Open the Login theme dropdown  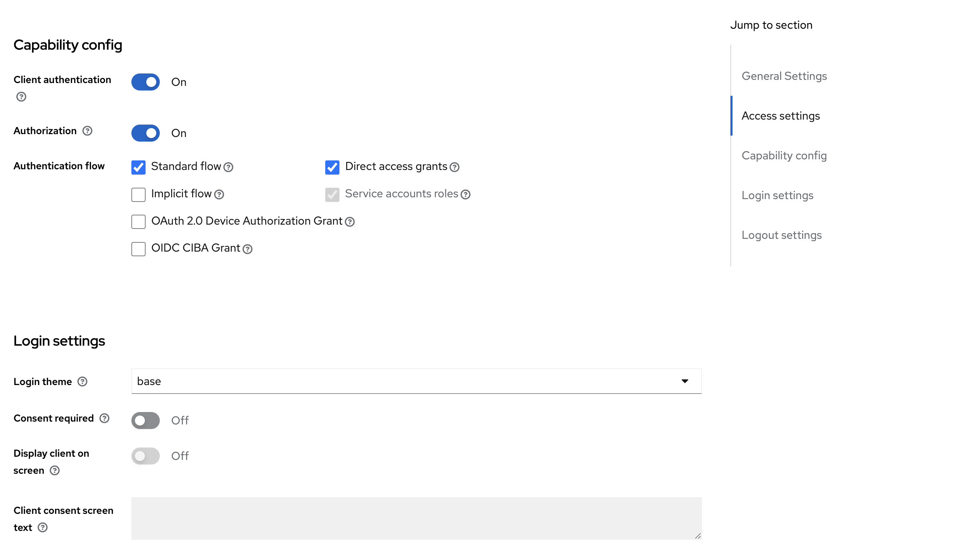pos(416,381)
